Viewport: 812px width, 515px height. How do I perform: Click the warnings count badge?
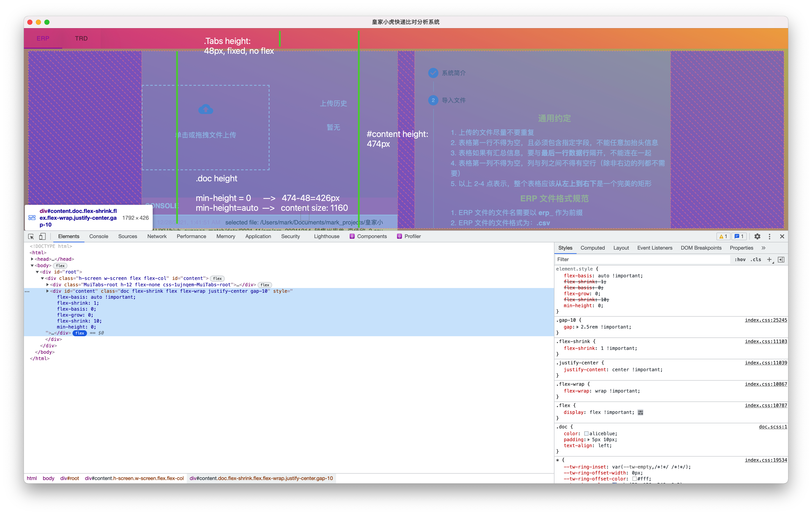[723, 237]
